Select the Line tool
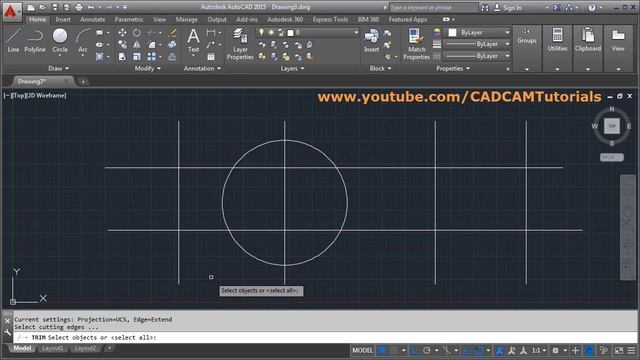 click(x=13, y=40)
